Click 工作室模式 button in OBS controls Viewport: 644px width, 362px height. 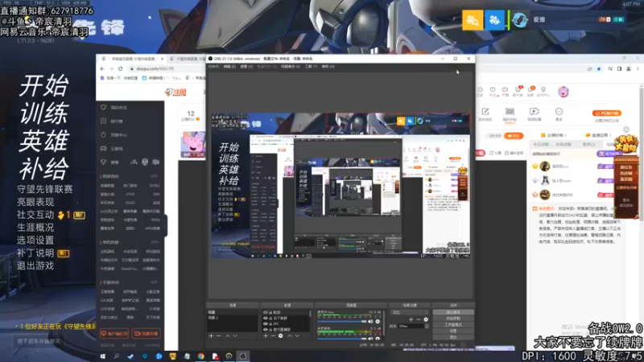coord(453,325)
